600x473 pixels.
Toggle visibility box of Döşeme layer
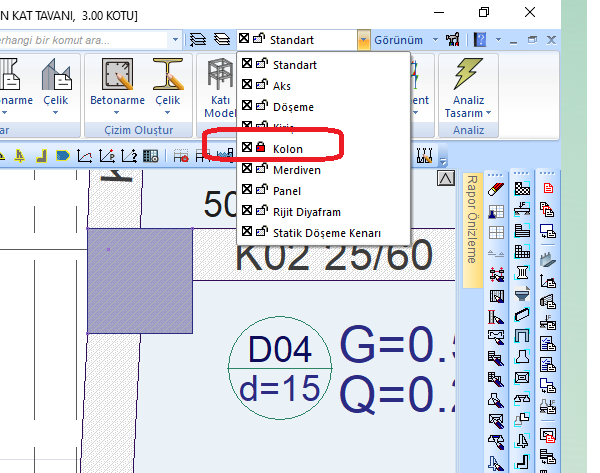pyautogui.click(x=247, y=105)
